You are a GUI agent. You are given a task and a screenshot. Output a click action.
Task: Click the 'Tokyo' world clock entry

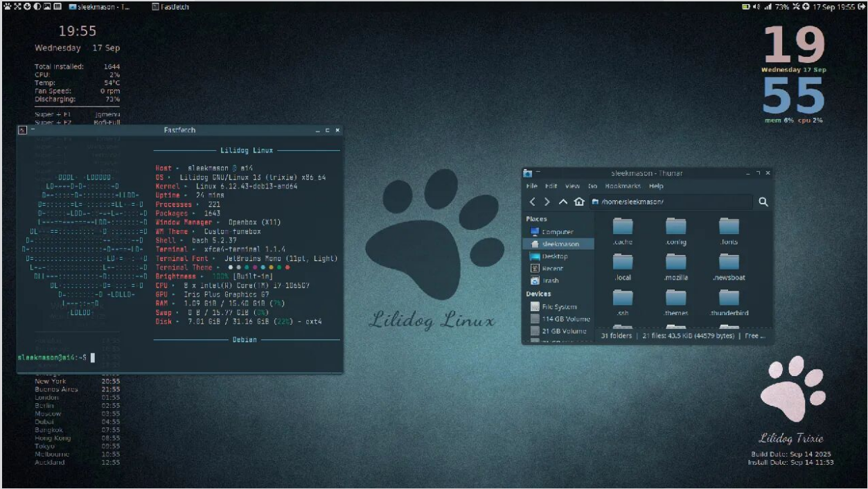click(x=77, y=446)
